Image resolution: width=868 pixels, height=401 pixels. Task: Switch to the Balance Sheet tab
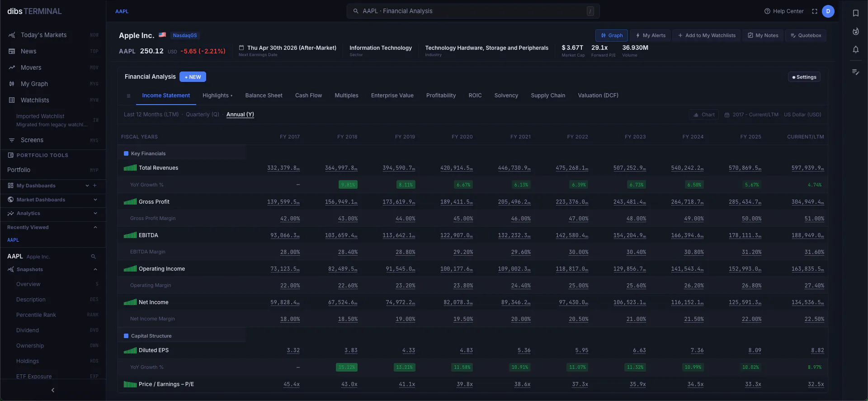[x=264, y=95]
